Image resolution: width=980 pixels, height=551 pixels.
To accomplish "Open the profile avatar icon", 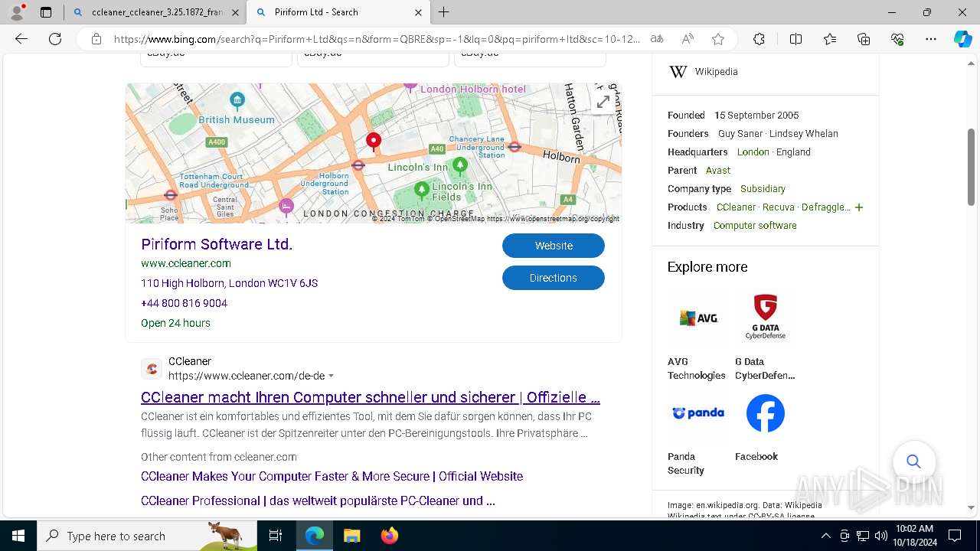I will click(17, 12).
